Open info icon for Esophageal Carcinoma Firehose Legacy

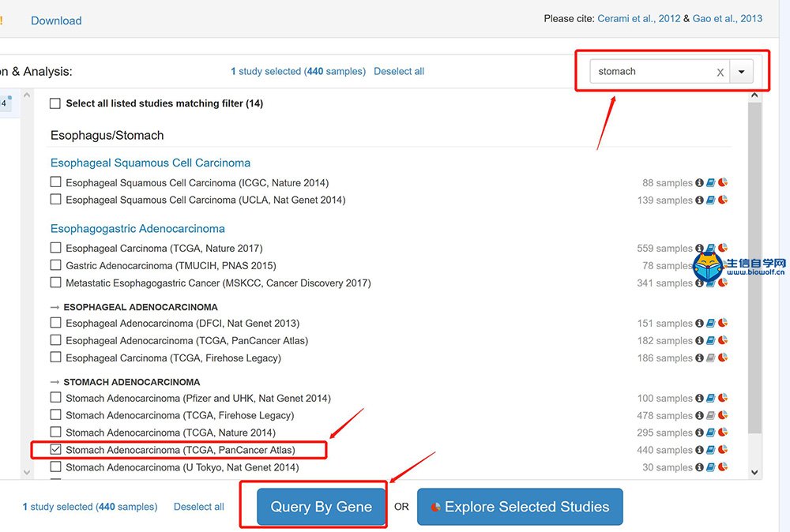[x=699, y=358]
